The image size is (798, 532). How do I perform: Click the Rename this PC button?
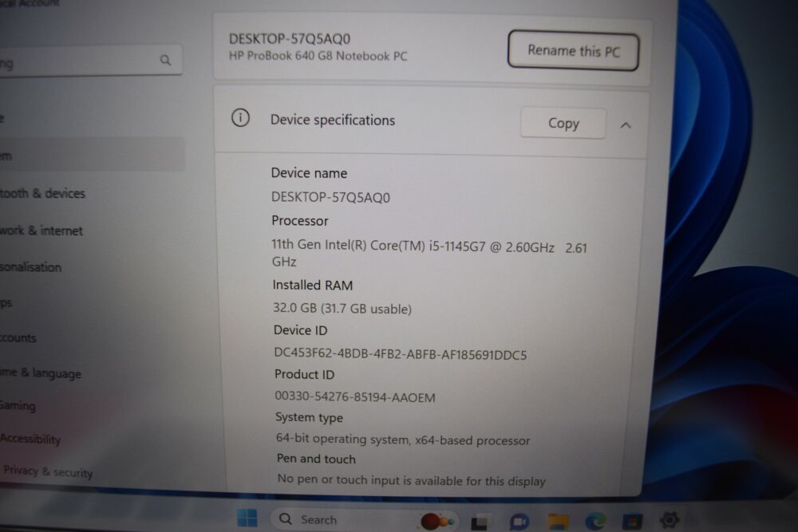pos(573,51)
